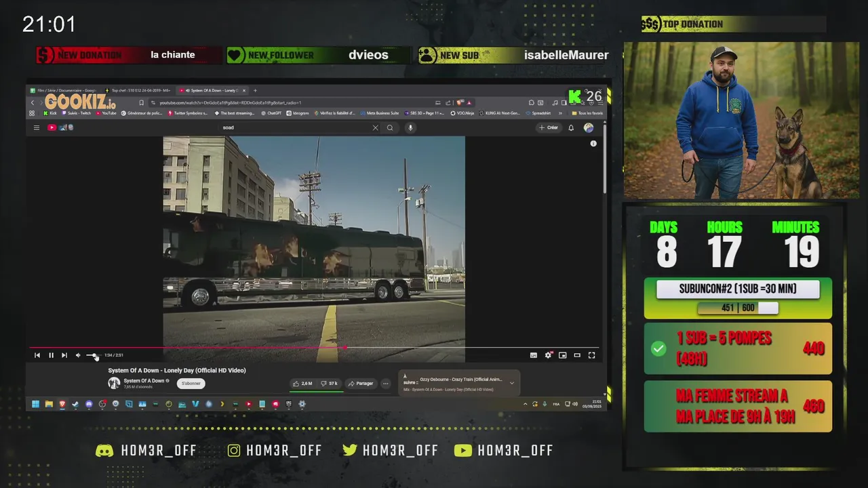Dislike the video showing 57 k
This screenshot has width=868, height=488.
[x=329, y=384]
